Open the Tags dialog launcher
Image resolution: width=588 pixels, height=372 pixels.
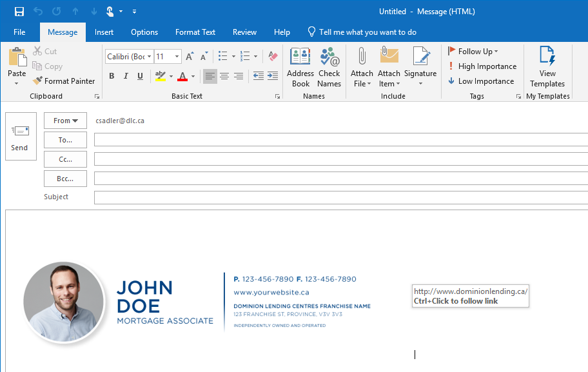click(518, 97)
